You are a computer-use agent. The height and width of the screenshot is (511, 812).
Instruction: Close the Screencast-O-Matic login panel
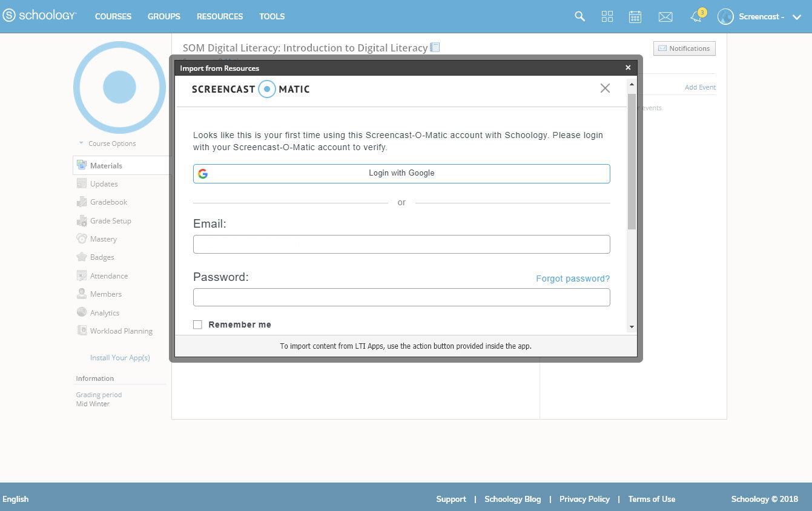[605, 88]
